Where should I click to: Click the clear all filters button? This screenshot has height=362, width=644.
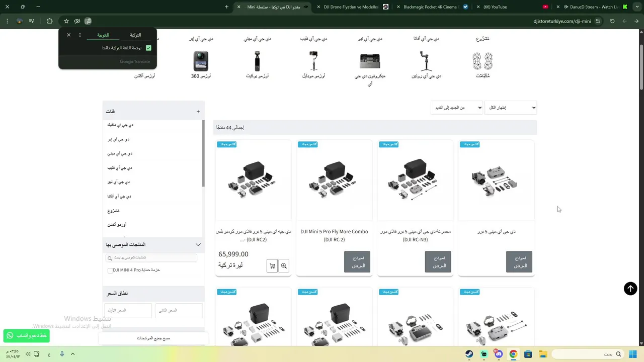(x=153, y=338)
